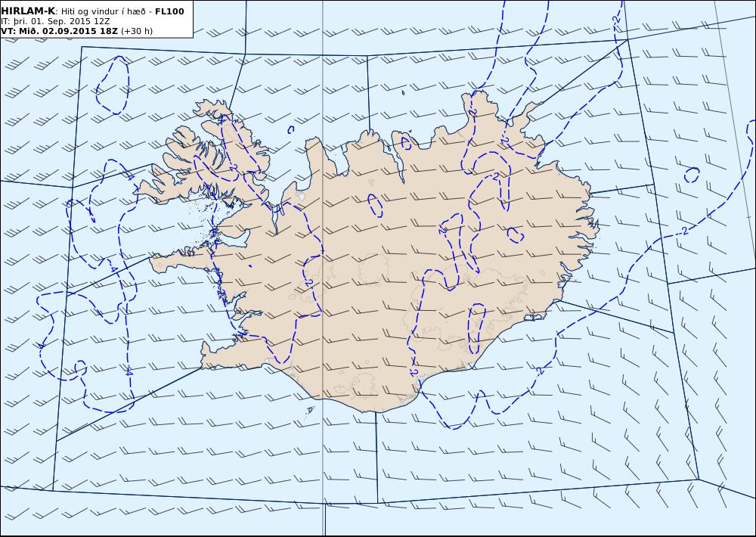
Task: Click the 'Hiti og vindur í hæð' title text
Action: (103, 11)
